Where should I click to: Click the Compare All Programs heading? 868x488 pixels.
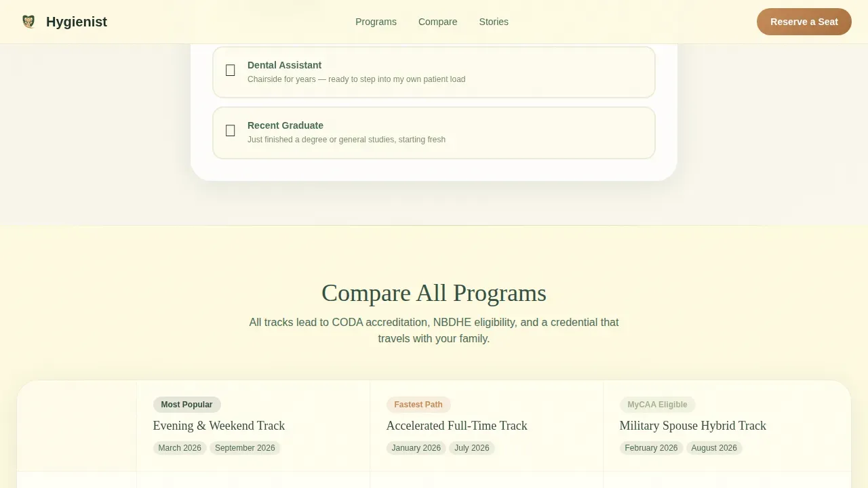point(434,293)
